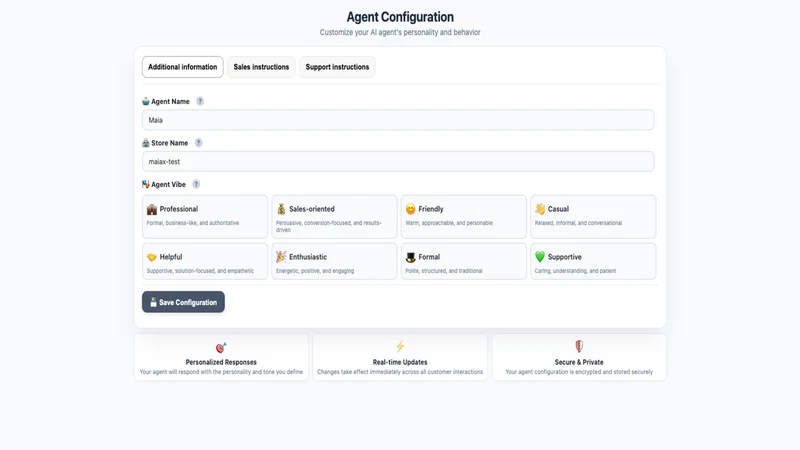Pick the Enthusiastic vibe card
The image size is (800, 450).
(334, 261)
